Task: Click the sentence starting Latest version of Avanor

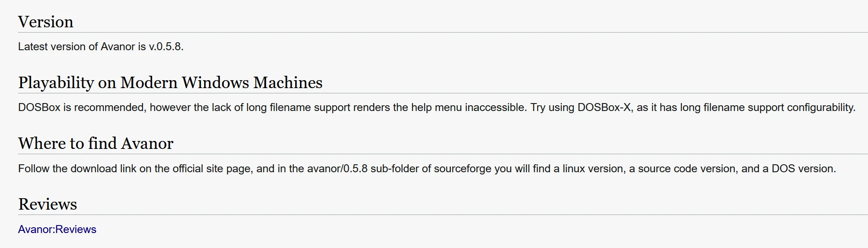Action: point(101,47)
